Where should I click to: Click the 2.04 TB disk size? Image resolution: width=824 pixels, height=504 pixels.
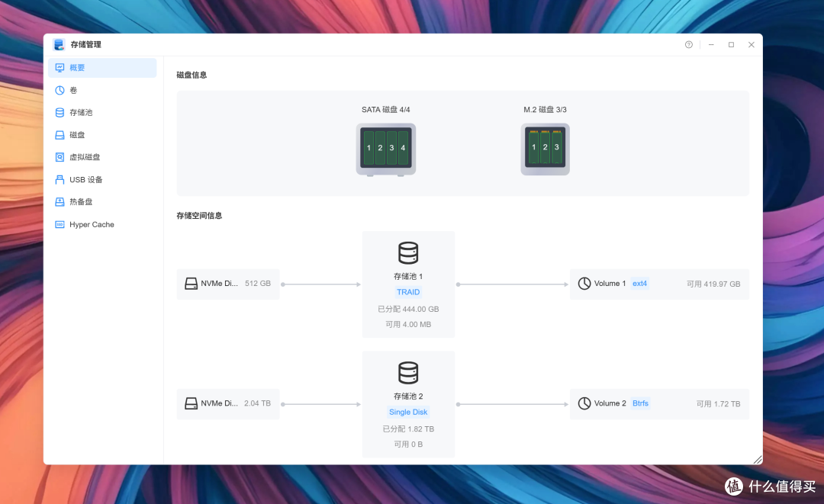pos(257,403)
